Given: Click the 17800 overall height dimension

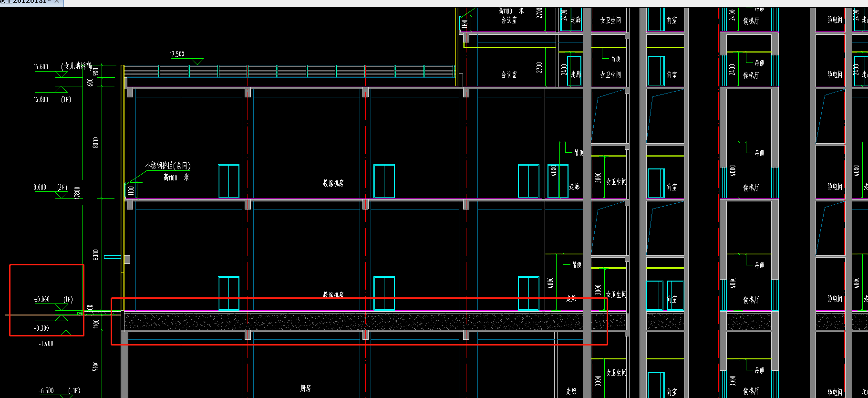Looking at the screenshot, I should 77,193.
